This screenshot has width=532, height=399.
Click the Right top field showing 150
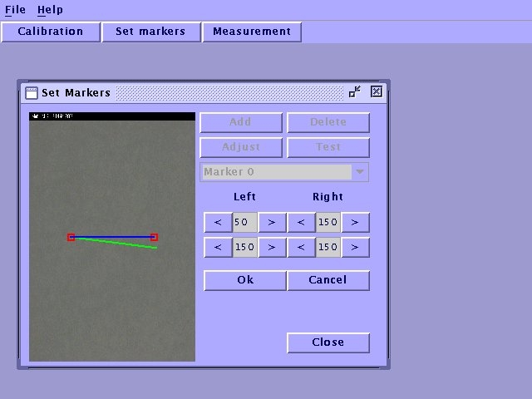(x=328, y=223)
